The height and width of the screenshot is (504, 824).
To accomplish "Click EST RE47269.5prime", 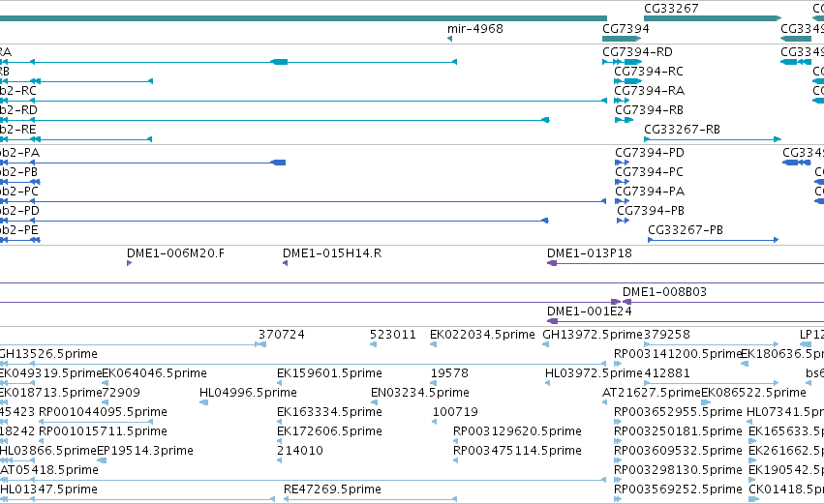I will coord(332,490).
